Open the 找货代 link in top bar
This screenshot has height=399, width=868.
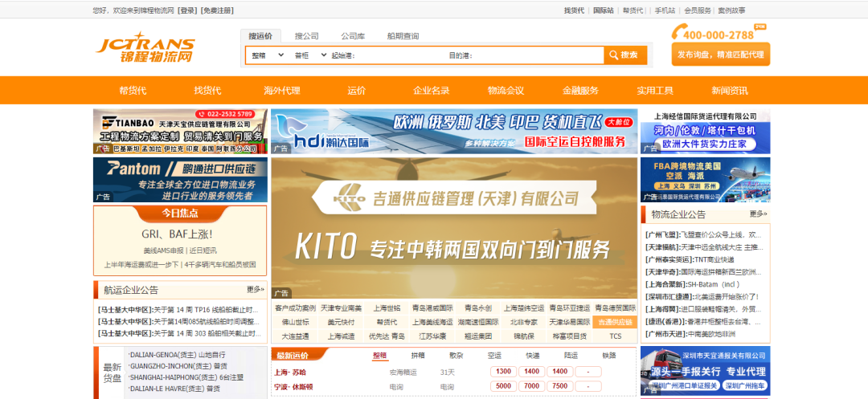[x=574, y=10]
